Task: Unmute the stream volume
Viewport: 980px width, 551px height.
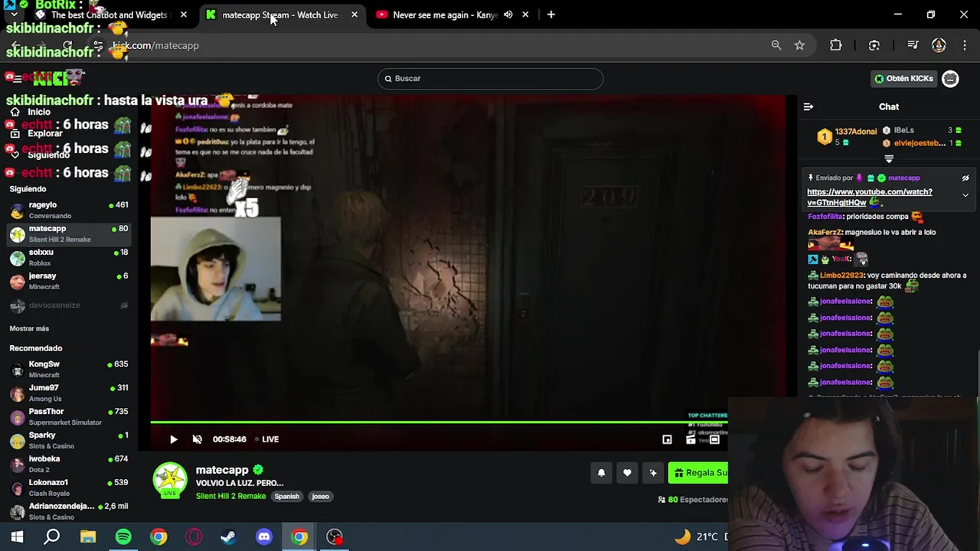Action: point(197,439)
